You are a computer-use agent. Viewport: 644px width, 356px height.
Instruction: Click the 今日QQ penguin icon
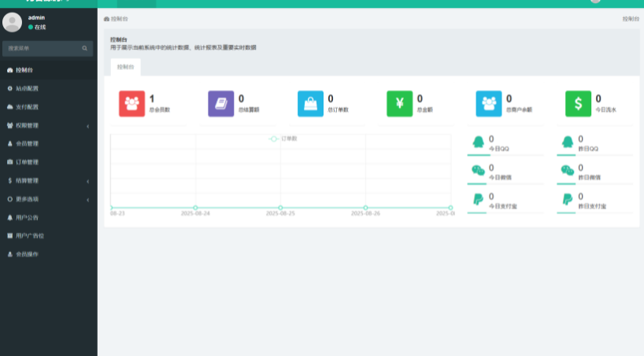pyautogui.click(x=478, y=143)
